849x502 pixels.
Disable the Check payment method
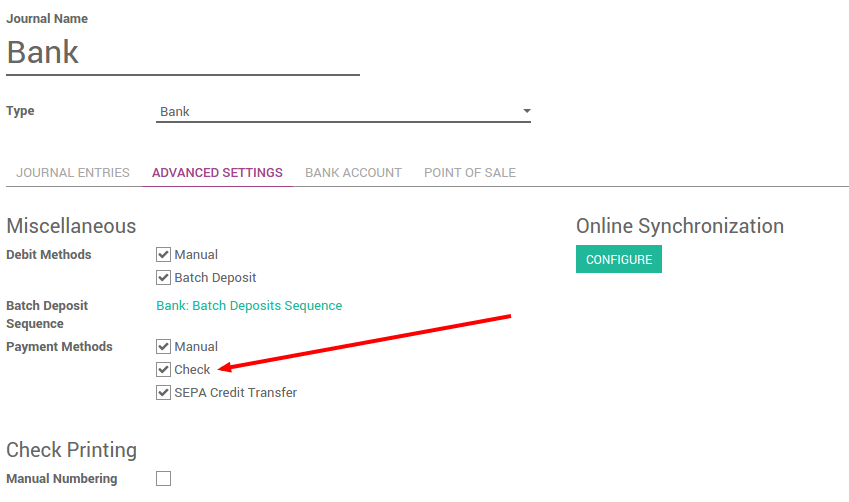[163, 370]
